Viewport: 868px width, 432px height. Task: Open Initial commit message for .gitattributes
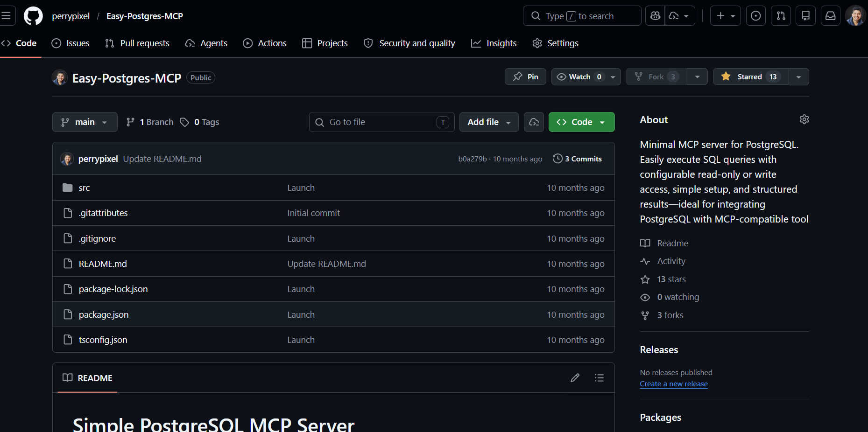pyautogui.click(x=313, y=213)
